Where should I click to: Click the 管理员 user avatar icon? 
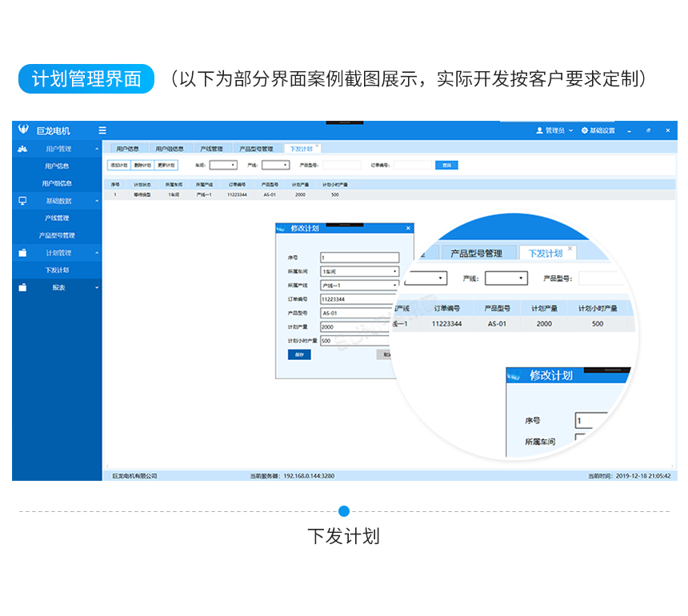pyautogui.click(x=538, y=130)
